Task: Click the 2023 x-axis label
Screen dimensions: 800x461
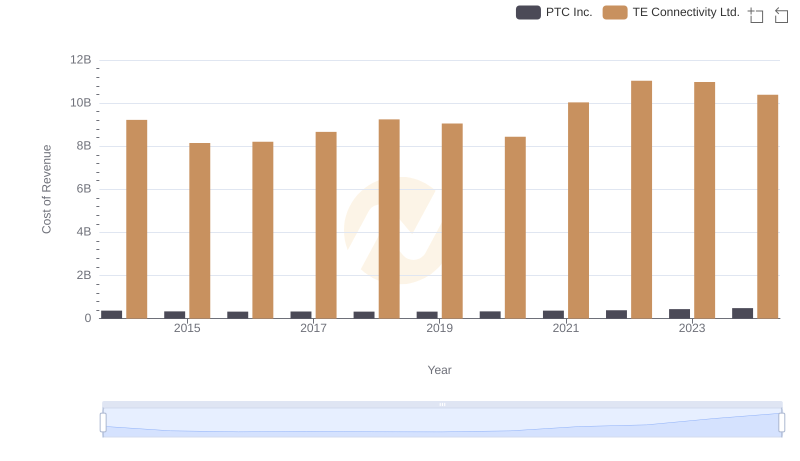Action: pyautogui.click(x=692, y=328)
